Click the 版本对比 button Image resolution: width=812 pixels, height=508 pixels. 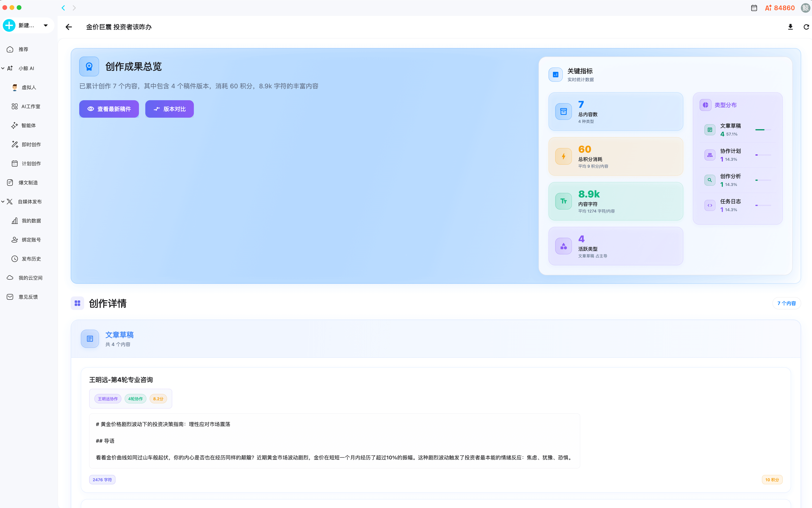click(169, 109)
